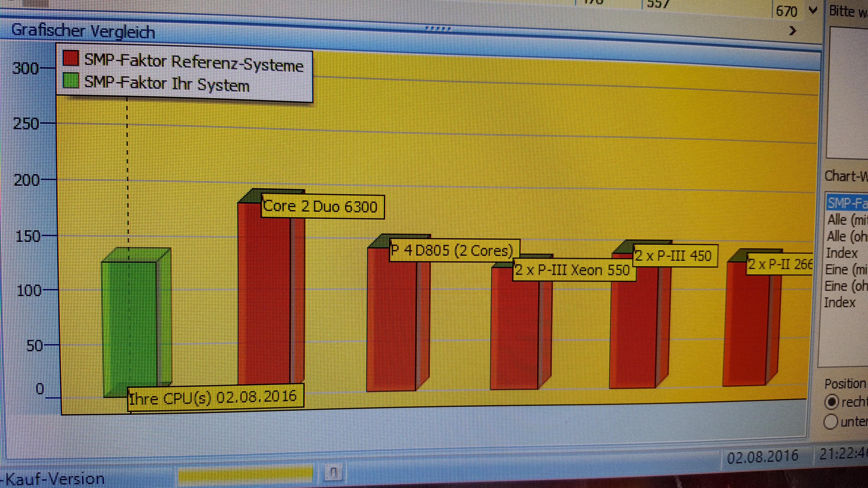
Task: Click the Core 2 Duo 6300 label
Action: [x=323, y=206]
